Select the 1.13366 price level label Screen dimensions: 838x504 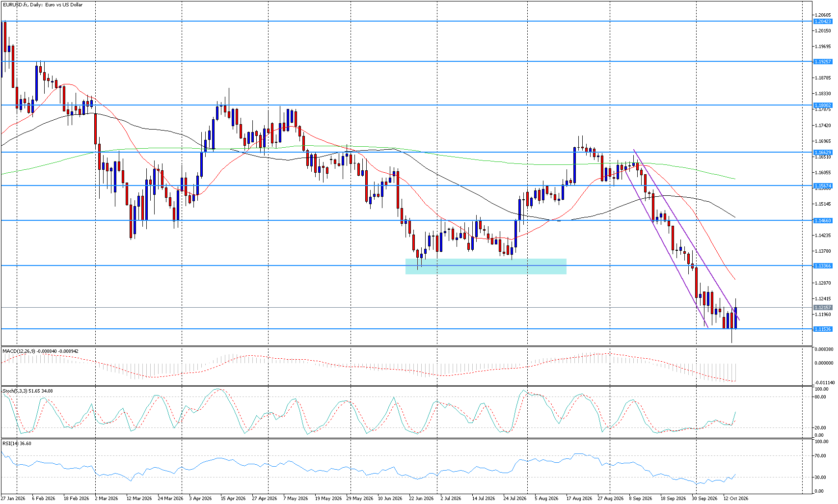coord(823,266)
